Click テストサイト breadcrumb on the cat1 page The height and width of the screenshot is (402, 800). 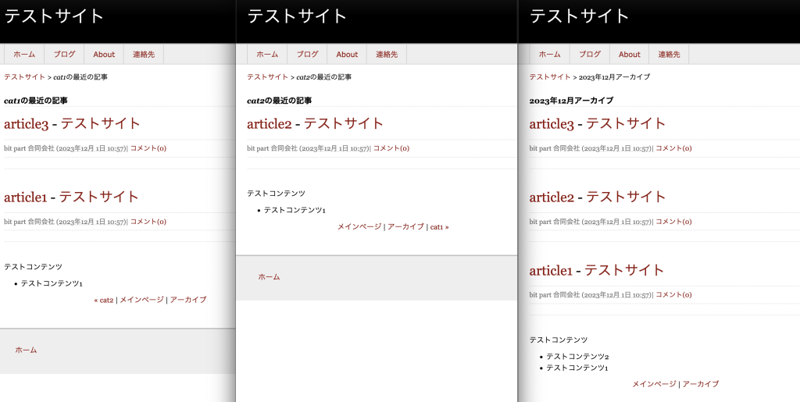(24, 77)
